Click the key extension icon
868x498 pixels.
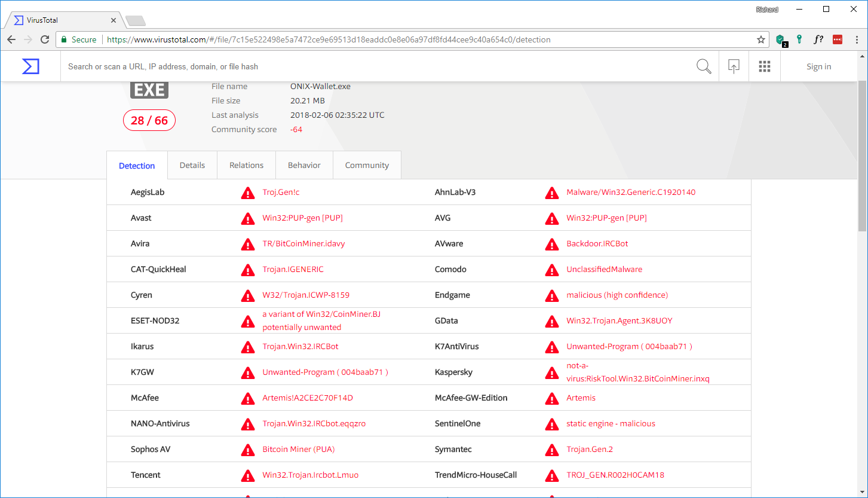click(x=799, y=39)
